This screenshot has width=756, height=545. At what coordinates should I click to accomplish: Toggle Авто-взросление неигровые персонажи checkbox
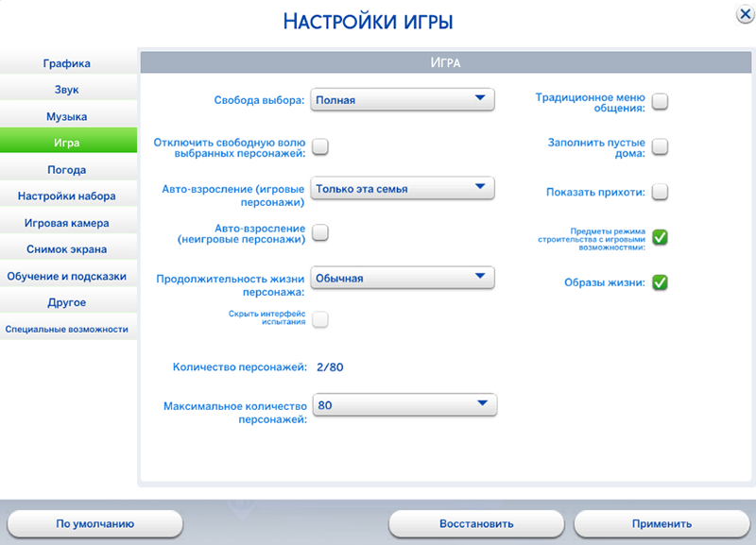pos(320,232)
